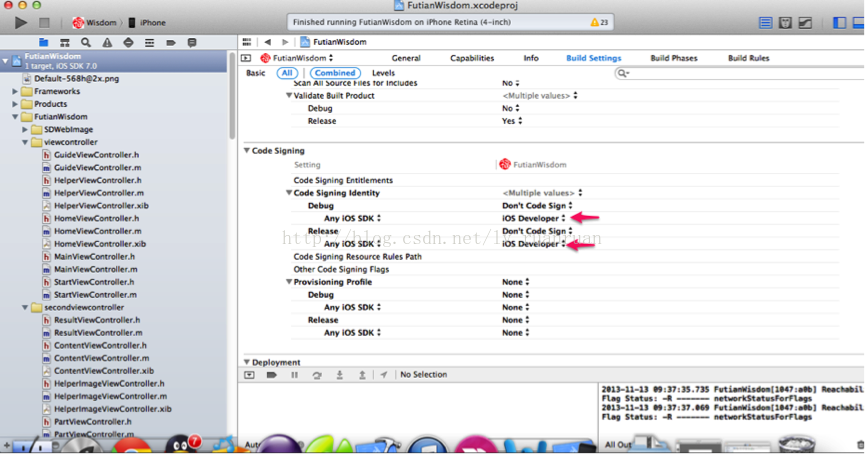Open the log navigator
This screenshot has width=865, height=454.
[x=192, y=42]
